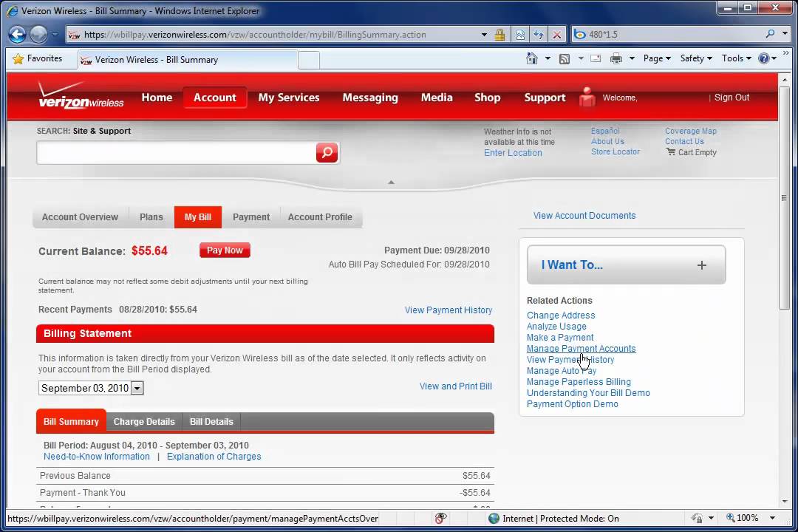Click Manage Paperless Billing link

579,382
